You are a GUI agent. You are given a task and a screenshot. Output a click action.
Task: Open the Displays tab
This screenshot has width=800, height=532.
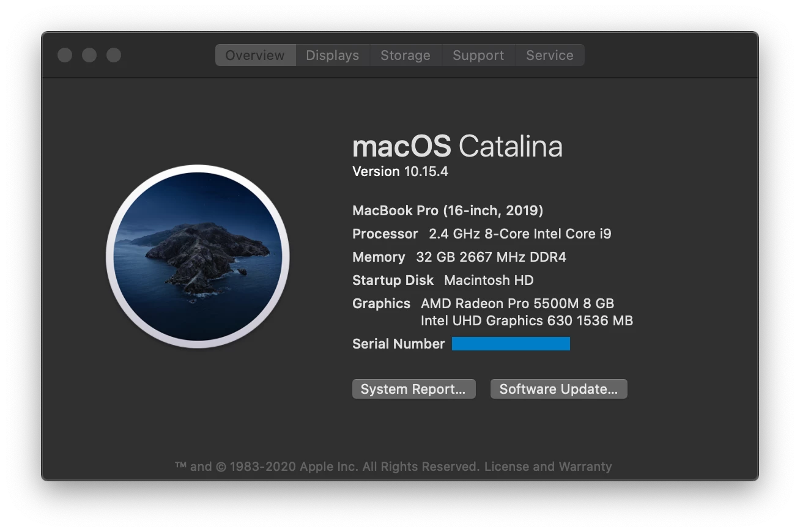tap(332, 55)
